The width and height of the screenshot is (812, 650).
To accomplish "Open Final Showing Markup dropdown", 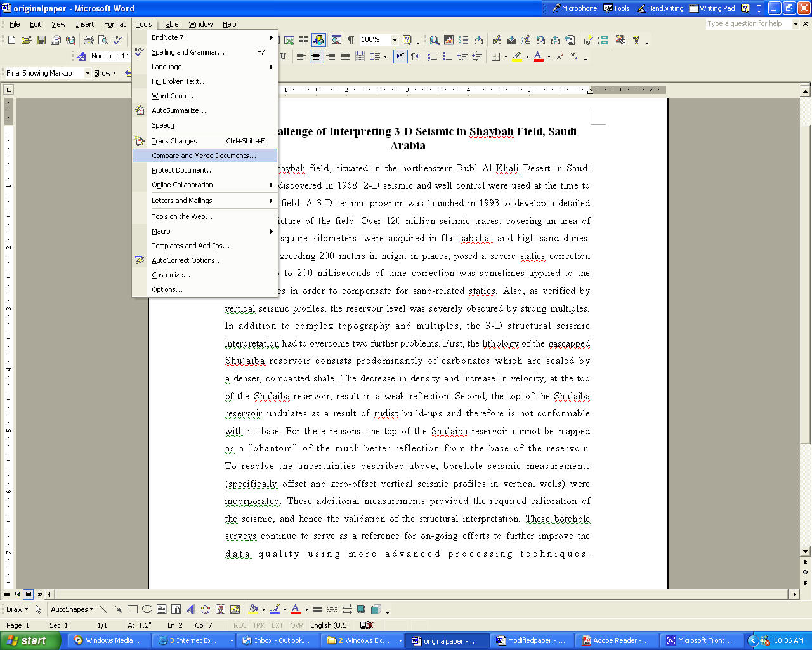I will [88, 73].
